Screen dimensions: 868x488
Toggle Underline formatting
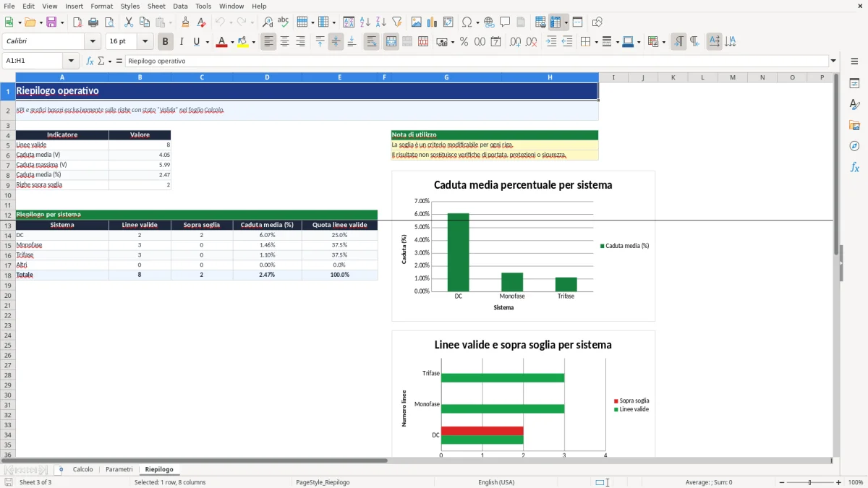tap(196, 42)
